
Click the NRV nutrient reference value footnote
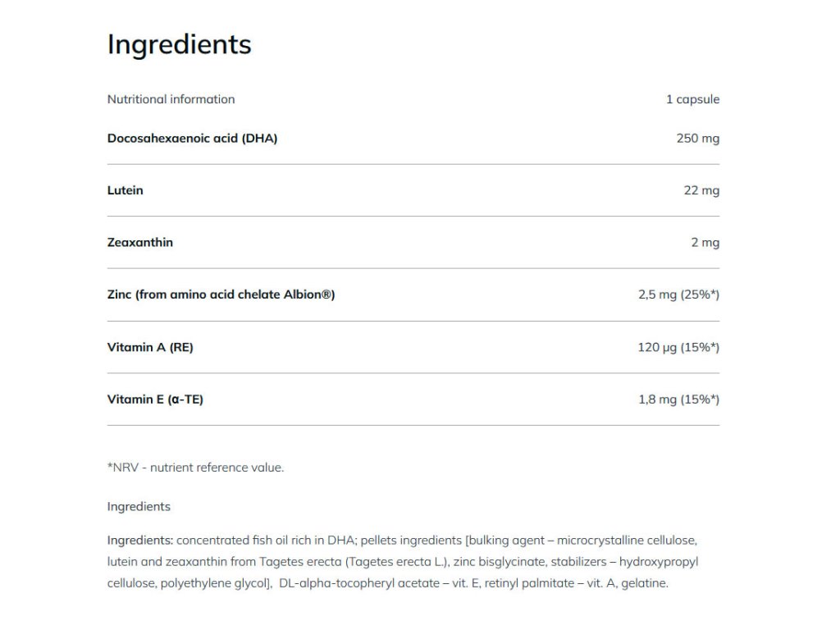click(195, 467)
